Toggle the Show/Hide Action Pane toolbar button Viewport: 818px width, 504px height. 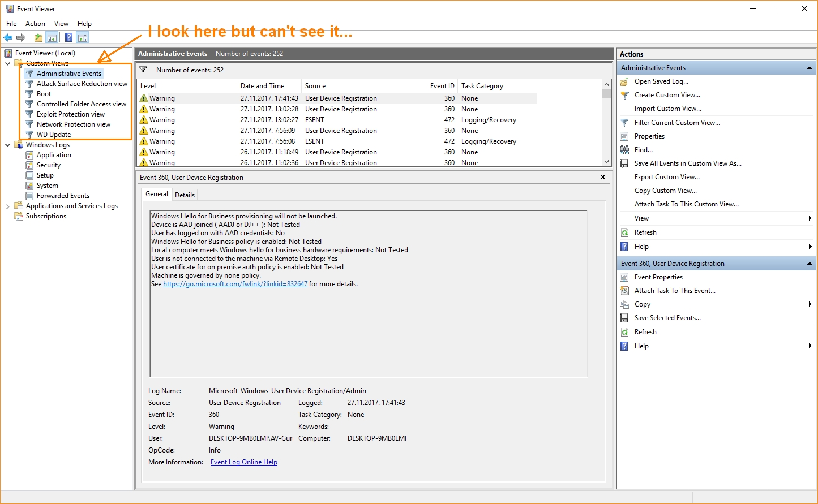pos(83,38)
